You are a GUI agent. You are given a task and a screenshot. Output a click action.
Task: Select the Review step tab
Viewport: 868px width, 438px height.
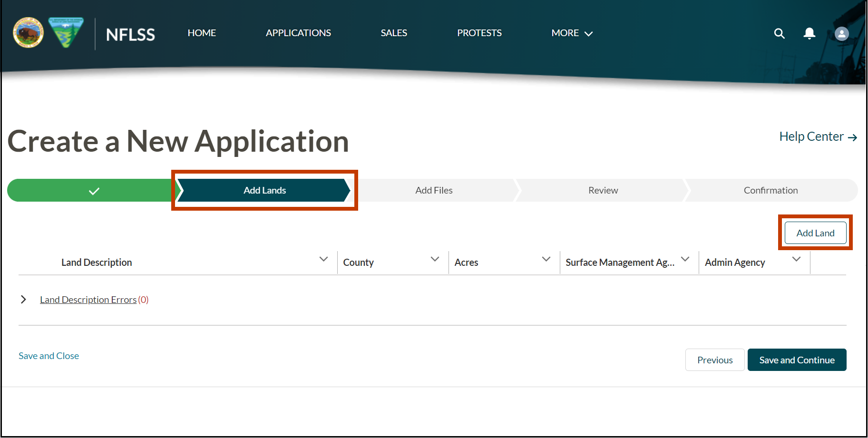(603, 190)
